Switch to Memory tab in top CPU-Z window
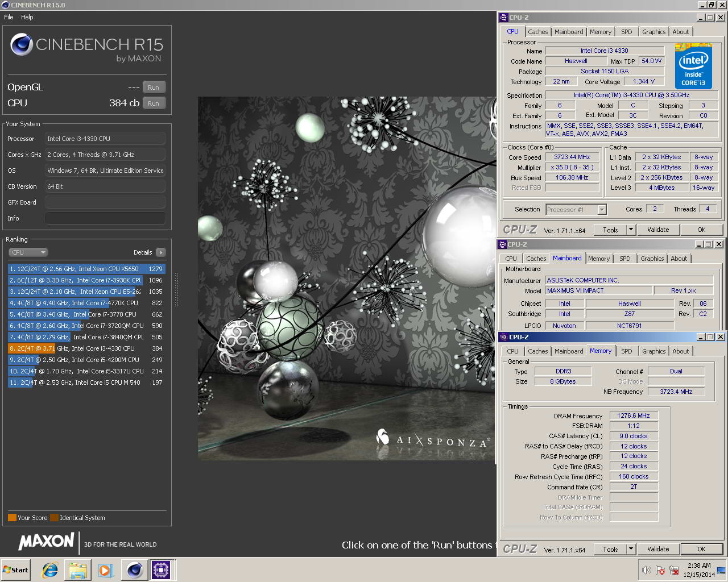This screenshot has width=728, height=582. (x=601, y=32)
